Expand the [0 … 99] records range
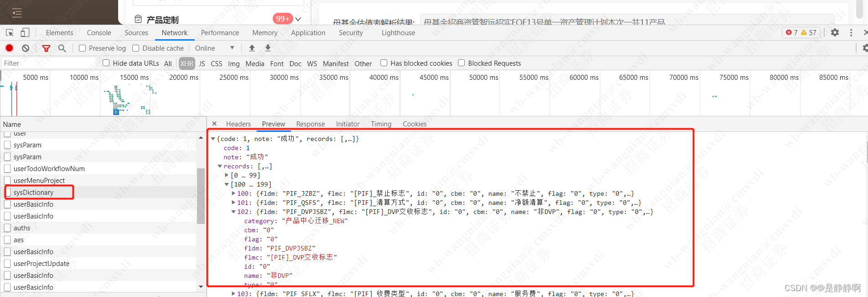This screenshot has height=297, width=868. [227, 175]
